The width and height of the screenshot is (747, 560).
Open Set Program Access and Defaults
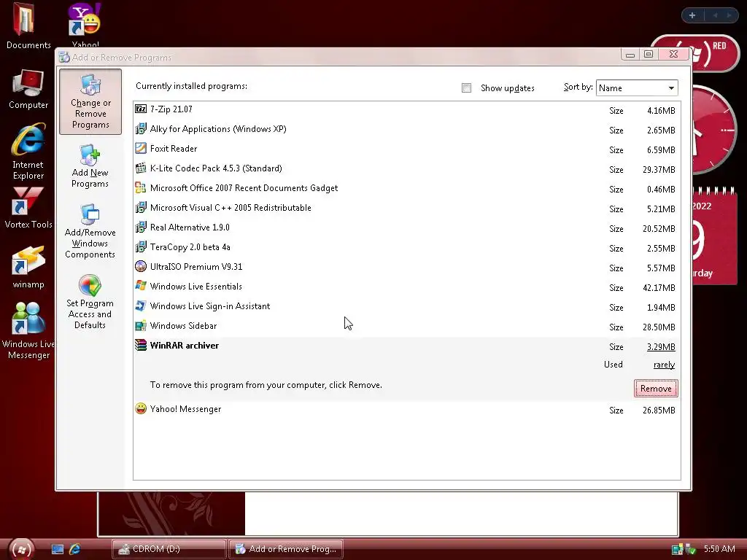pyautogui.click(x=90, y=302)
